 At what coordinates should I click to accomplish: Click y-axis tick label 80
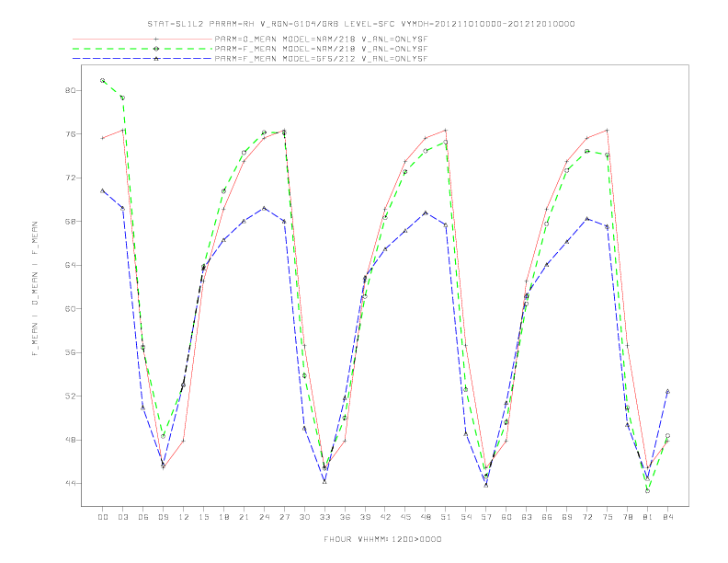70,90
